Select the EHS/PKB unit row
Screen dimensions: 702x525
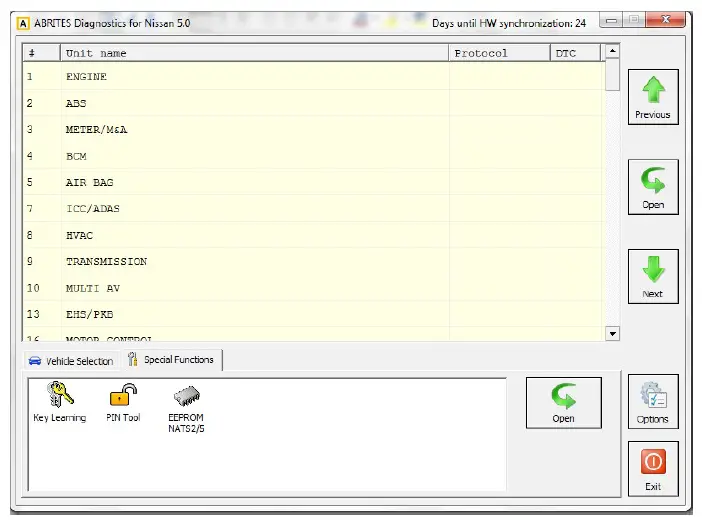pos(313,314)
